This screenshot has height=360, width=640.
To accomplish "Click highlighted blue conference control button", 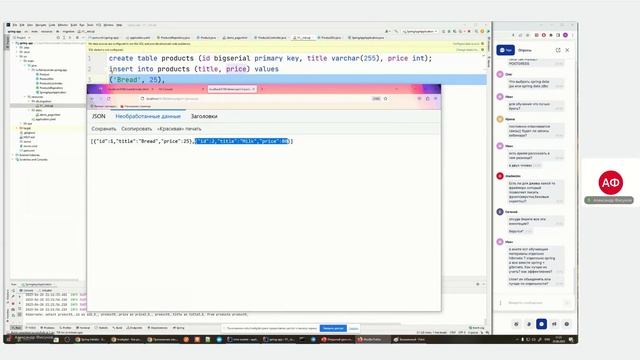I will click(541, 324).
